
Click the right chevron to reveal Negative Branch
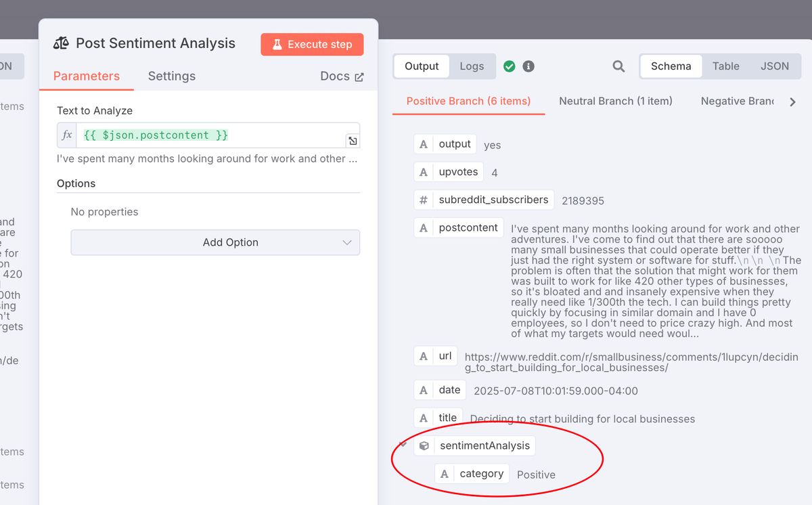click(x=792, y=102)
